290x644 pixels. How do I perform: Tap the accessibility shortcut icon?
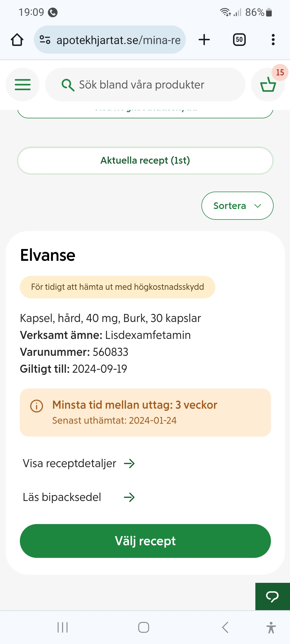(271, 627)
